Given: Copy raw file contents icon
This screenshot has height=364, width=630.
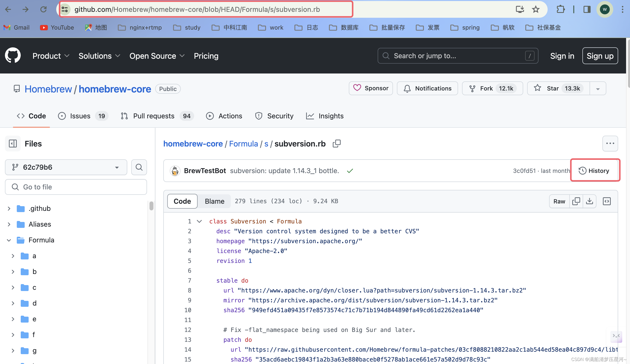Looking at the screenshot, I should click(x=576, y=201).
